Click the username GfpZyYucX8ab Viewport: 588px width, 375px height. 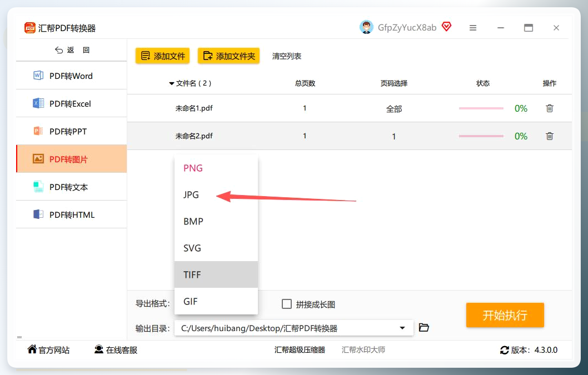tap(407, 28)
